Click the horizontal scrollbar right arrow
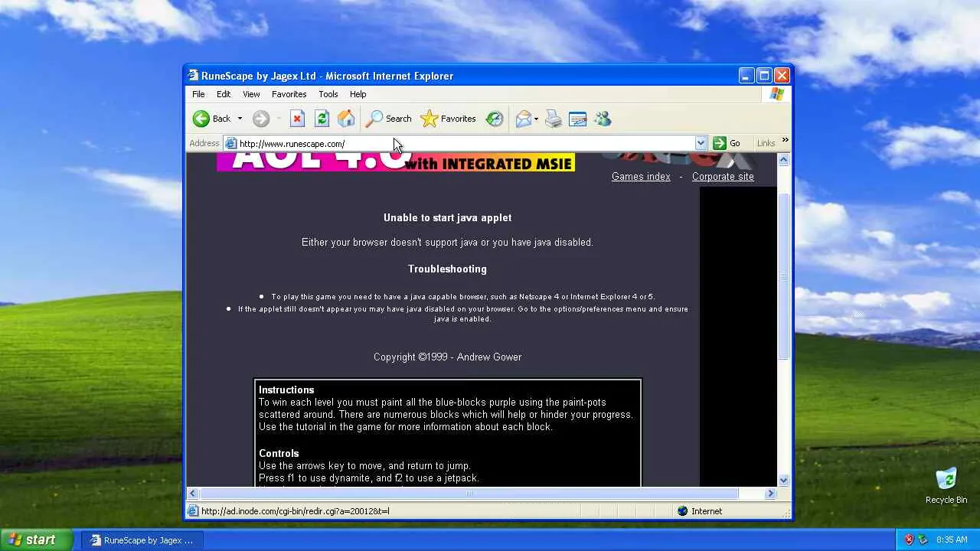This screenshot has width=980, height=551. pos(771,494)
